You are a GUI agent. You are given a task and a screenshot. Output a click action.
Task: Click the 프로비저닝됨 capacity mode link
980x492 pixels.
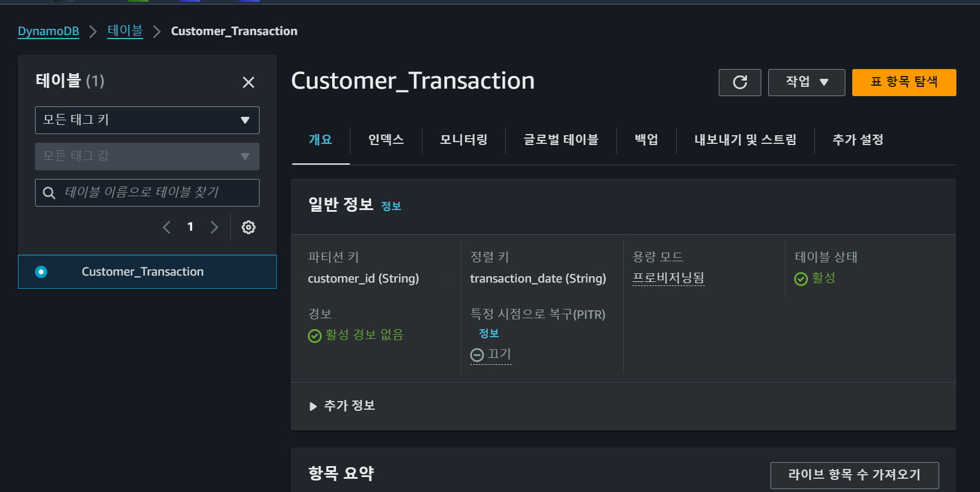point(668,278)
